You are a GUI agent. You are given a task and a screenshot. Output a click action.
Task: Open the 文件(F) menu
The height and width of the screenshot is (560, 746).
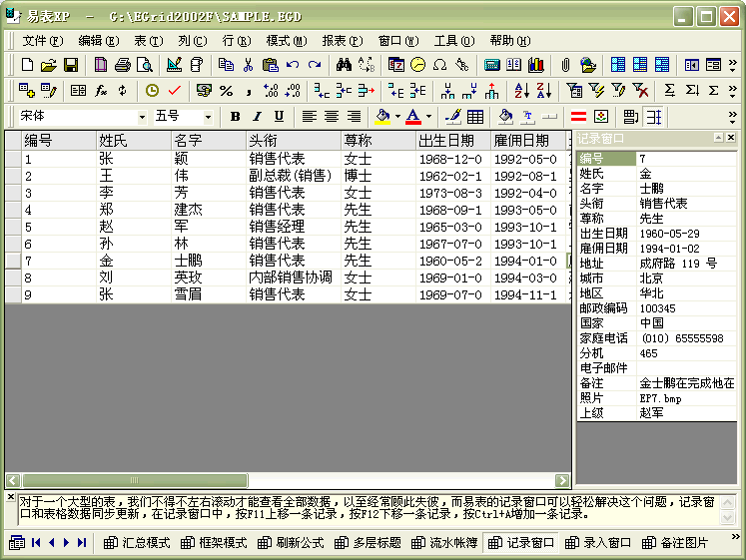42,41
